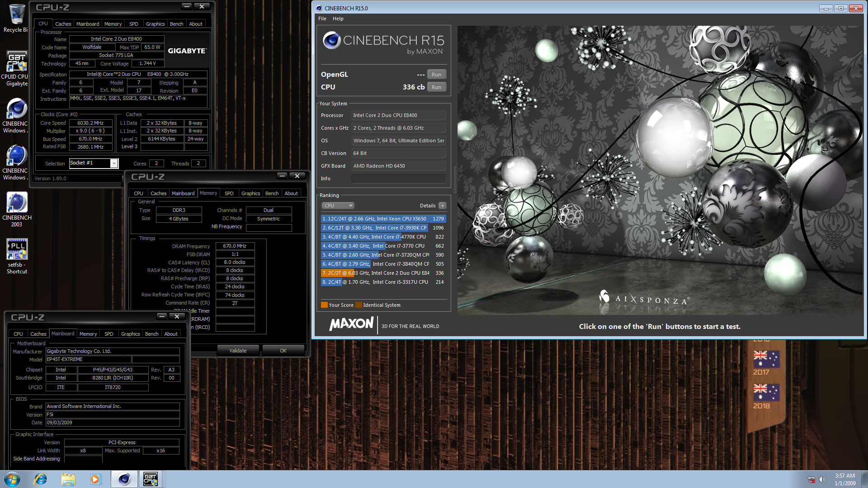Click the Core Speed 6030.2 MHz value
This screenshot has width=868, height=488.
pos(90,123)
